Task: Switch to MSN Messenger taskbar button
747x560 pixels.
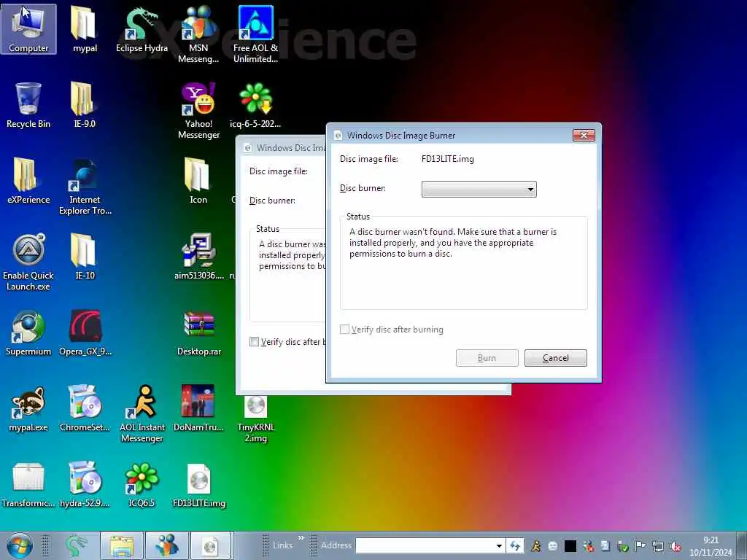Action: 167,545
